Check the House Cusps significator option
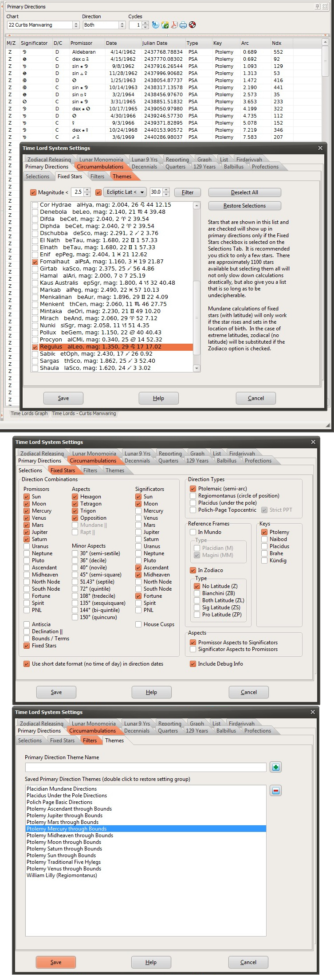 point(139,624)
